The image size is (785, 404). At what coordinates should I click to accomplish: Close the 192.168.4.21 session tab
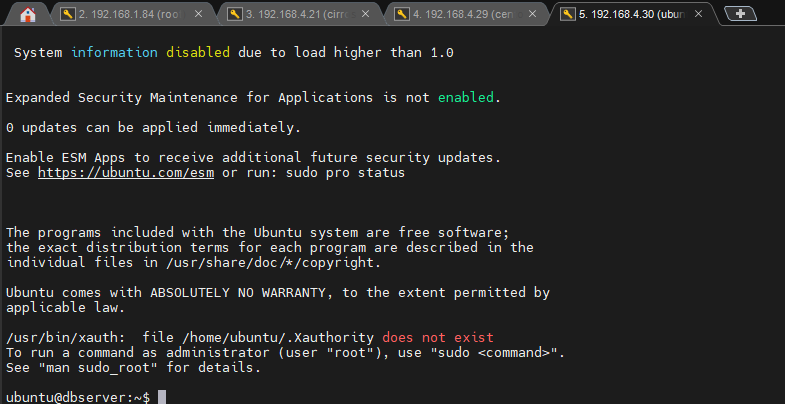[x=365, y=15]
